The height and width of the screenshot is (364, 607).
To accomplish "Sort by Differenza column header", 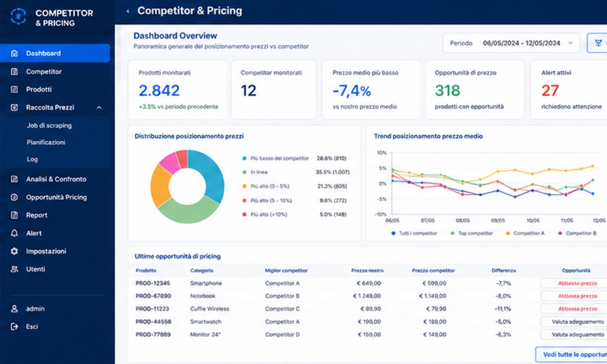I will pos(503,271).
